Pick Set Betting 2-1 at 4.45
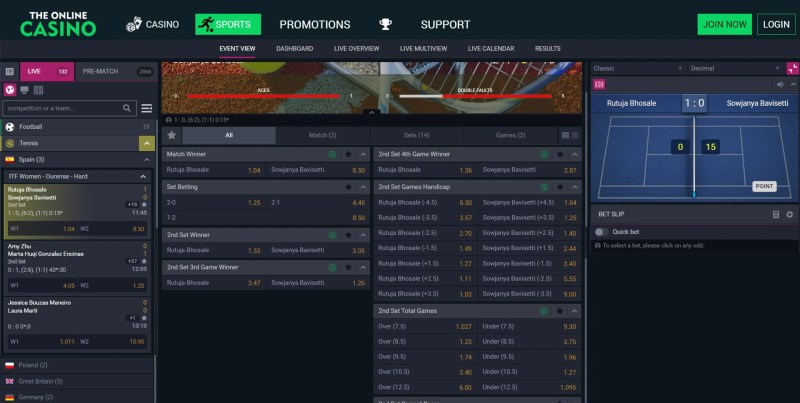800x403 pixels. click(318, 203)
